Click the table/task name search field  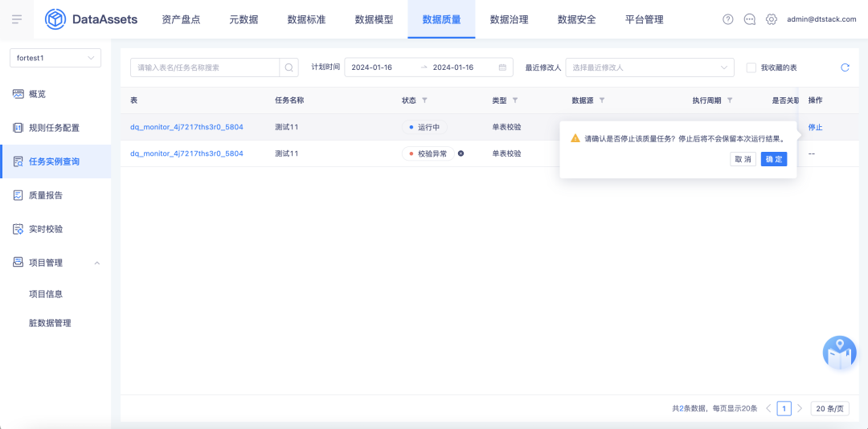[205, 67]
